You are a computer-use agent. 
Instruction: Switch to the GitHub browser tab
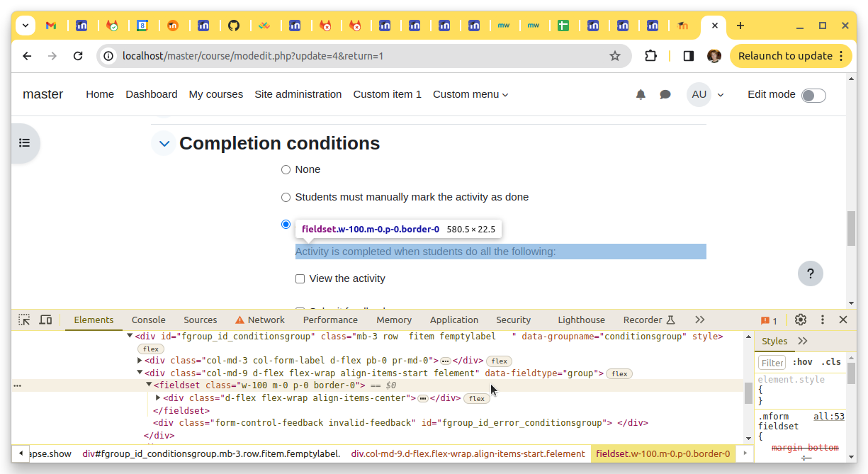(x=234, y=26)
